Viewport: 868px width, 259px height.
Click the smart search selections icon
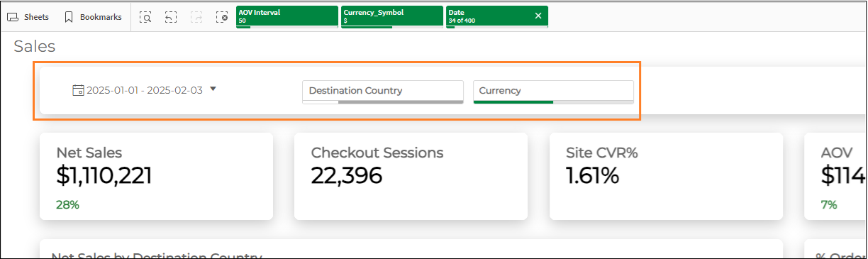145,16
